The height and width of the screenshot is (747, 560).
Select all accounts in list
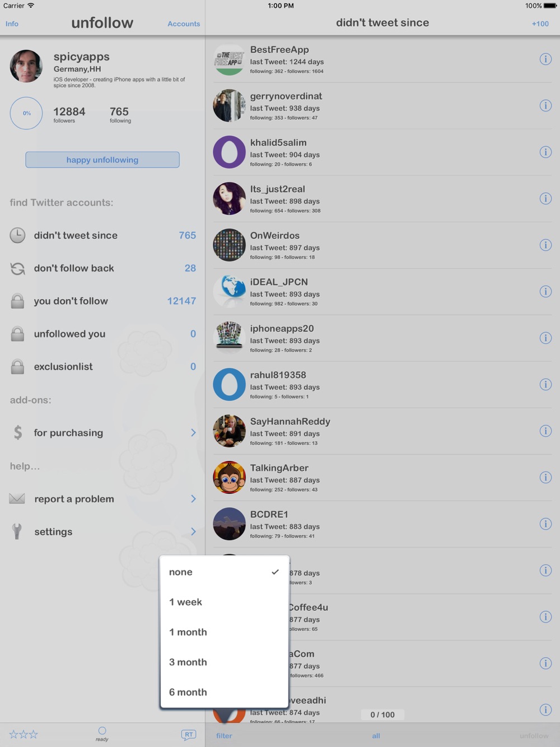point(376,736)
